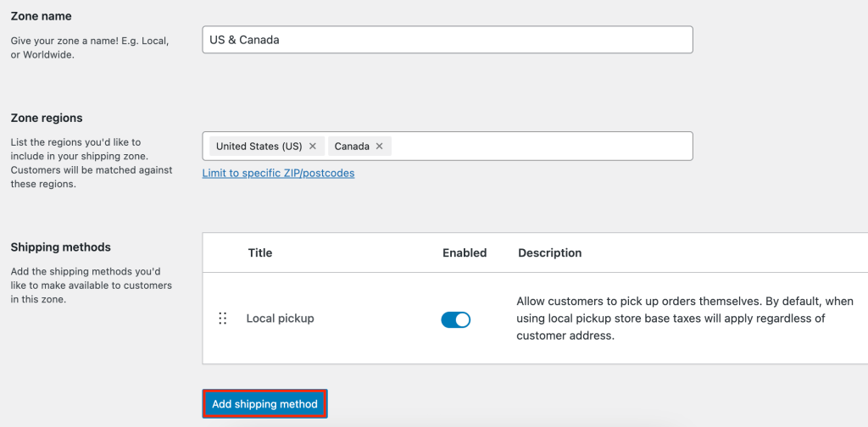The image size is (868, 427).
Task: Click the Shipping methods section heading
Action: pos(61,247)
